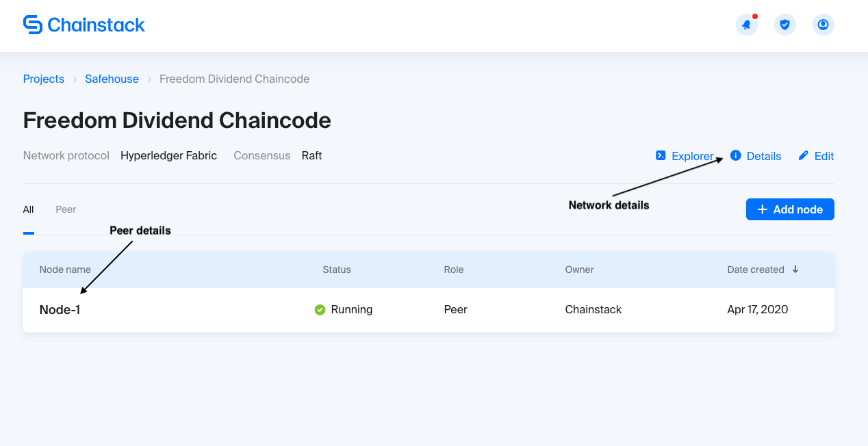The height and width of the screenshot is (446, 868).
Task: Open the notifications bell icon
Action: coord(746,25)
